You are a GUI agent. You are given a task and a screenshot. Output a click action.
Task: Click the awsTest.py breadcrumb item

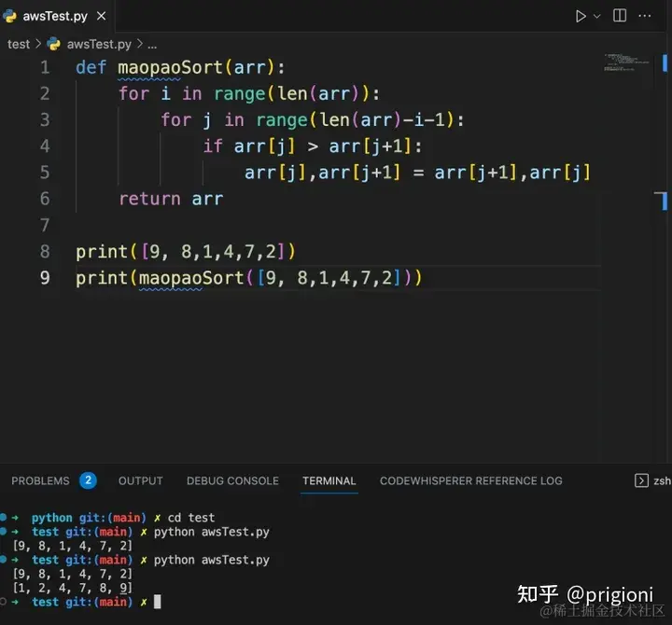coord(99,44)
